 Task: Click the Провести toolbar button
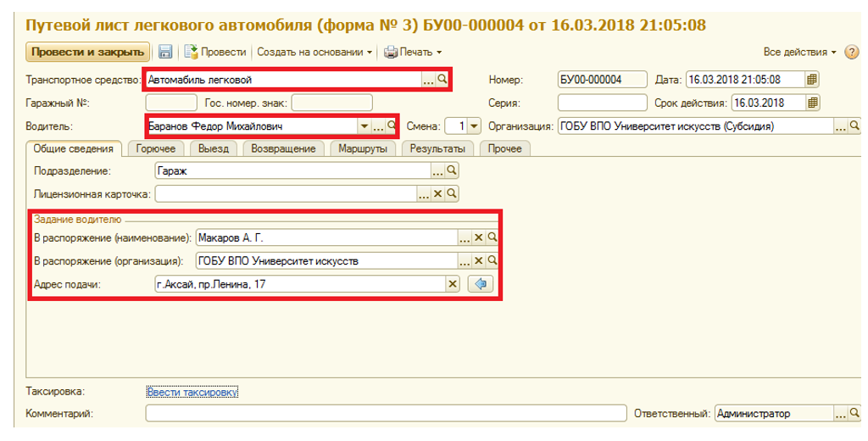coord(215,52)
